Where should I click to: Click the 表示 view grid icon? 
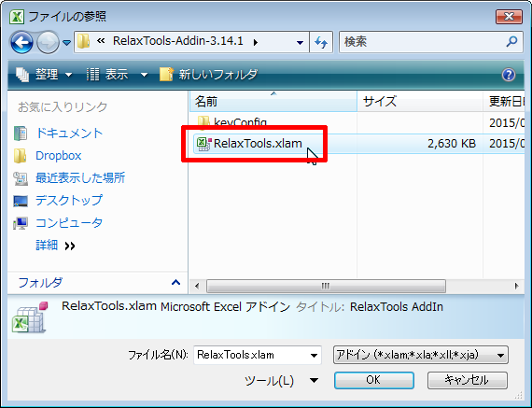click(92, 75)
